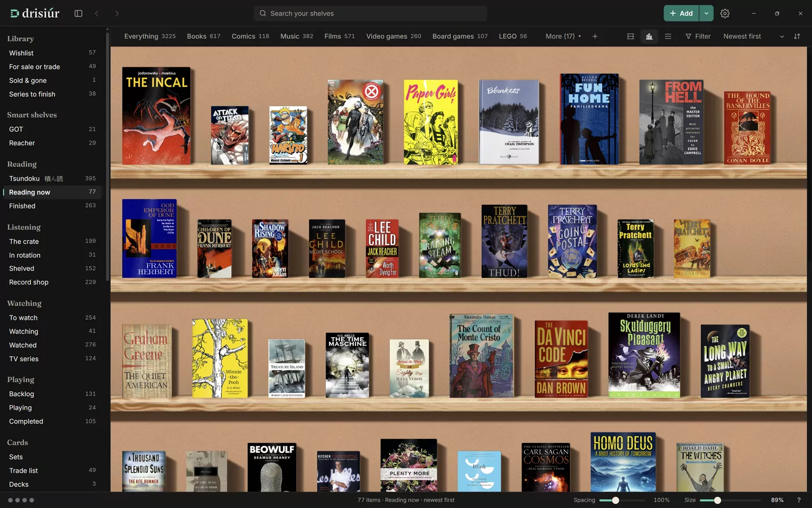
Task: Switch to the card grid view
Action: [630, 36]
